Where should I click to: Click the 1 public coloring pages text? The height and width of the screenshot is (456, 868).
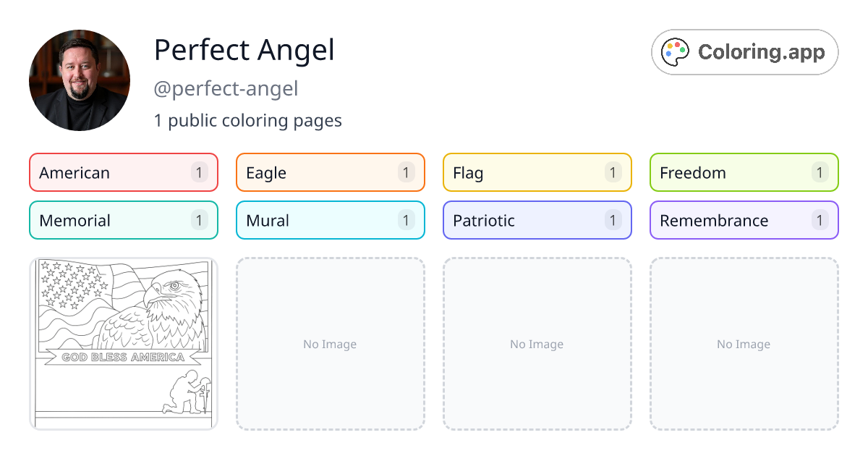click(248, 120)
